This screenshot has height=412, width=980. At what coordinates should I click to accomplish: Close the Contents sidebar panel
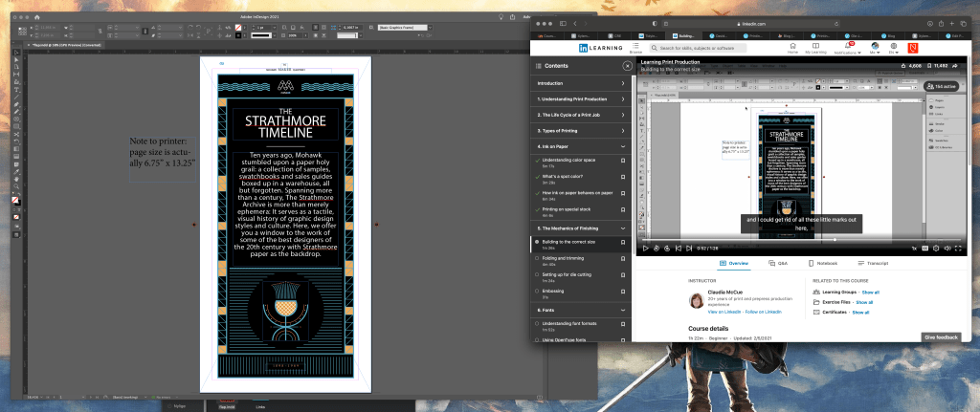[x=626, y=66]
